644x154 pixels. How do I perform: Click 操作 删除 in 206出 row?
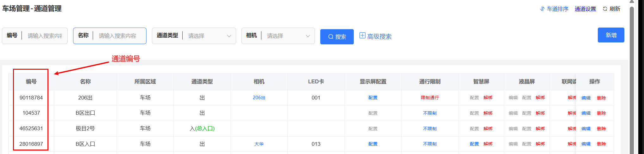click(601, 98)
